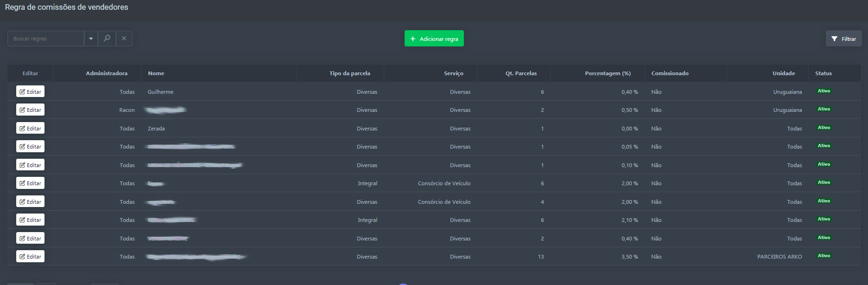The height and width of the screenshot is (285, 868).
Task: Edit the PARCEIROS ARKO unit rule
Action: pos(30,257)
